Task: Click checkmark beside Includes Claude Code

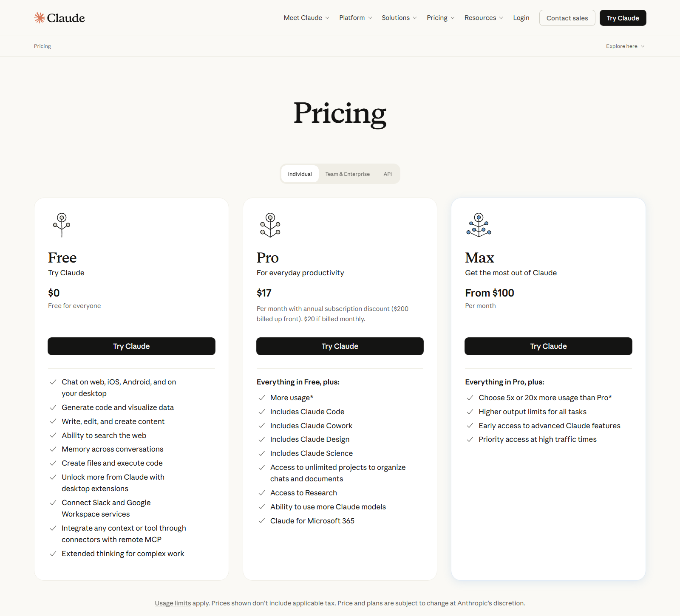Action: pos(262,412)
